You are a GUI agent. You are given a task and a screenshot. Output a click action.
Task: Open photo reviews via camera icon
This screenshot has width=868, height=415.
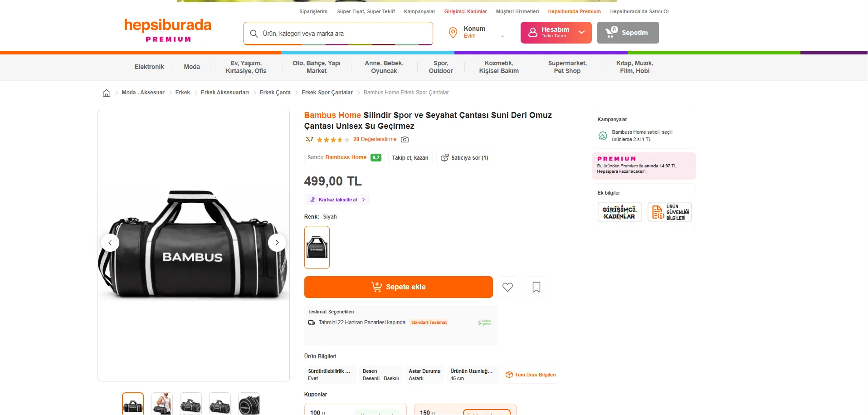pos(405,140)
